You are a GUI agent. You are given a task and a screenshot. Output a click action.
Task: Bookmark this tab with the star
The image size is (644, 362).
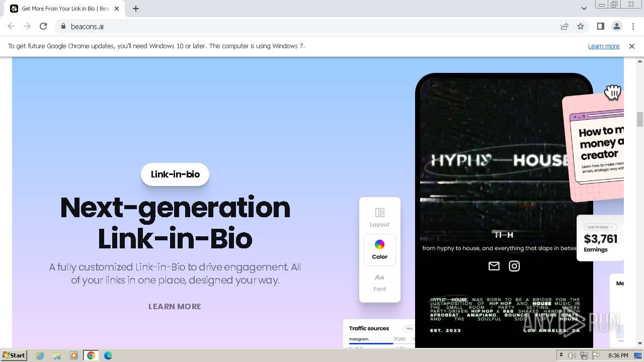coord(581,26)
